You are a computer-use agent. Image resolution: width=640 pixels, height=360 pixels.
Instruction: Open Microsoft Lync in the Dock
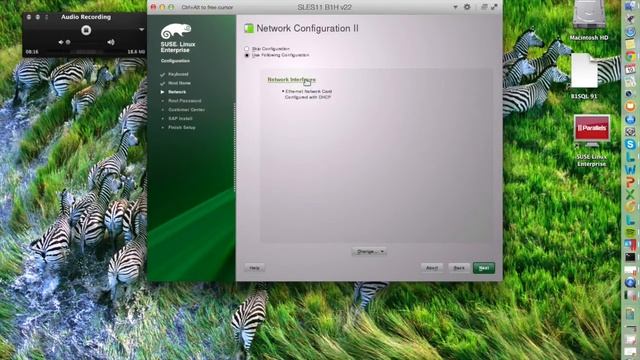(x=630, y=157)
